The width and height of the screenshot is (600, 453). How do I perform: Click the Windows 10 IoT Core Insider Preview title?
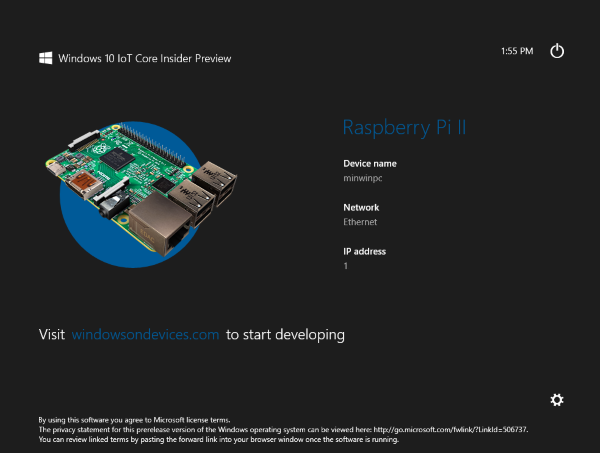[x=145, y=58]
